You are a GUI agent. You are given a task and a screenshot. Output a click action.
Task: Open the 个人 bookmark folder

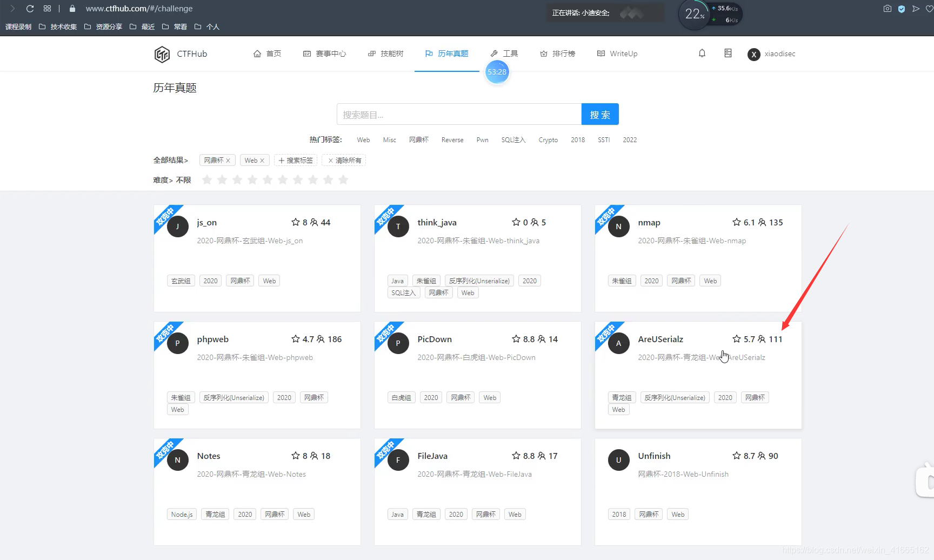[207, 26]
